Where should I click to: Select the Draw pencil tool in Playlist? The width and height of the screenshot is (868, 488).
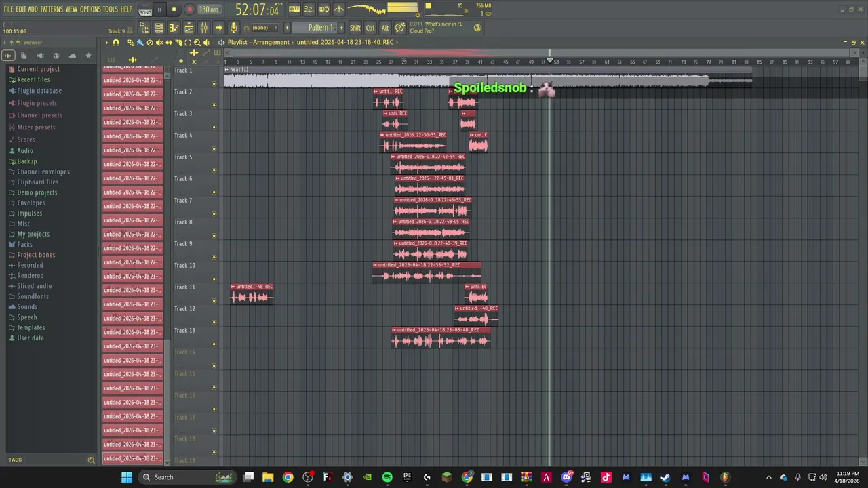pos(130,43)
